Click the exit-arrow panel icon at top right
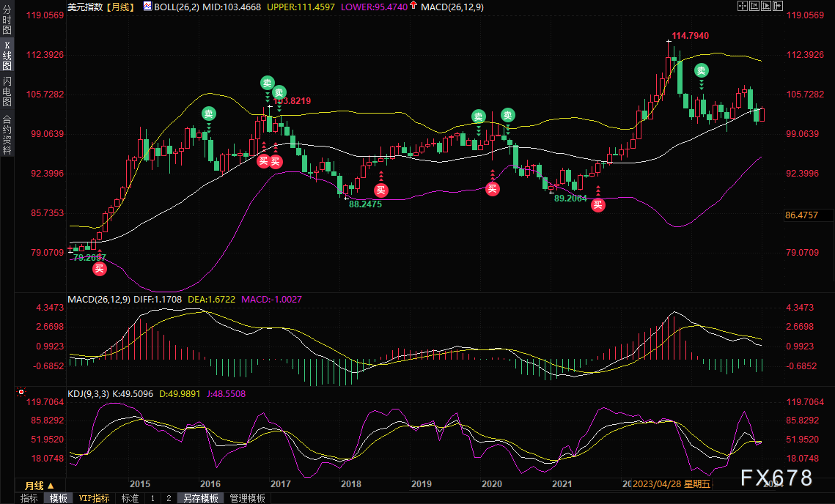Viewport: 835px width, 504px height. tap(778, 6)
